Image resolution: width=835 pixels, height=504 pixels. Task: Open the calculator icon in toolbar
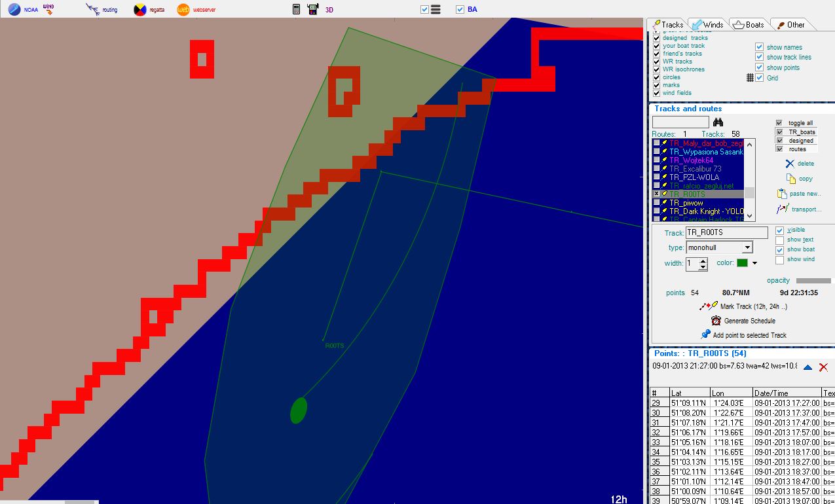click(x=297, y=9)
